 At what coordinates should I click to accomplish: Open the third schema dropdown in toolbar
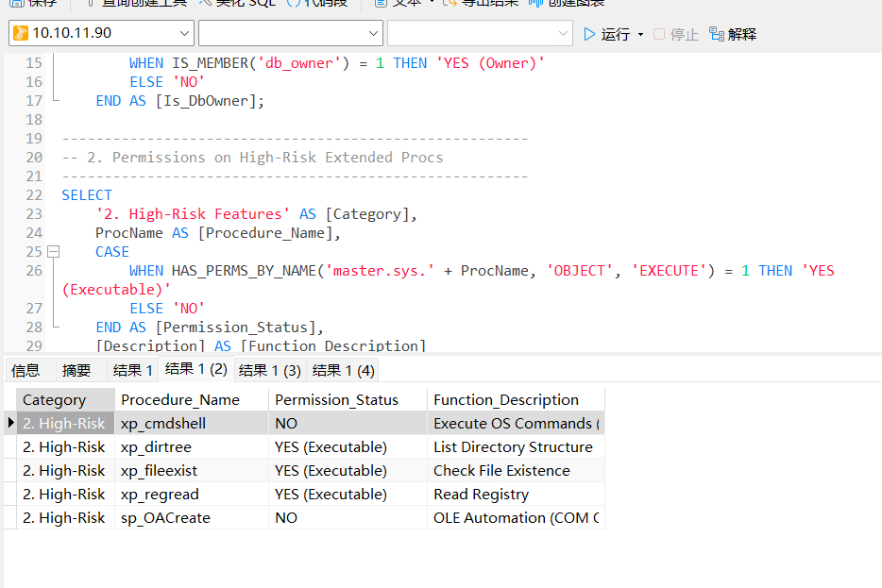pyautogui.click(x=563, y=33)
